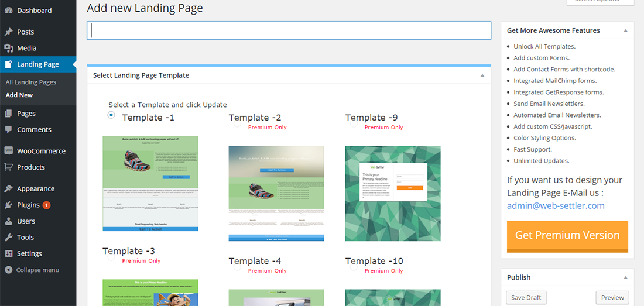This screenshot has width=644, height=306.
Task: Go to All Landing Pages submenu
Action: pos(31,82)
